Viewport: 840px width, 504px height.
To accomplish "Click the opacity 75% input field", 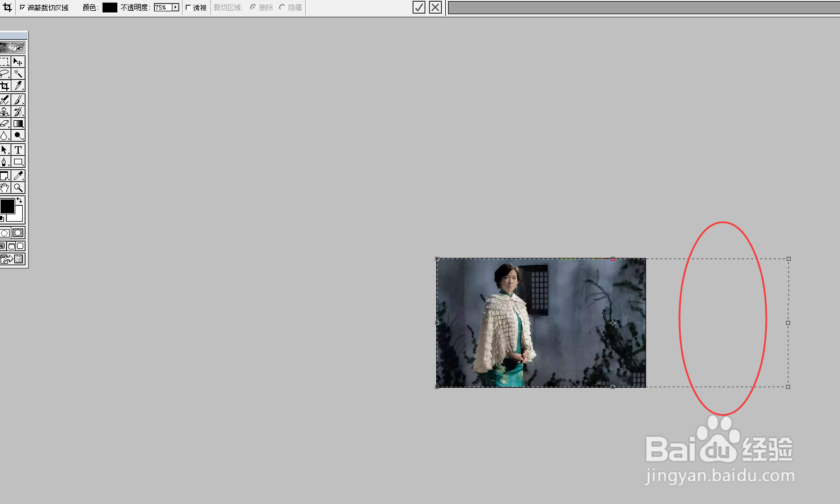I will click(x=163, y=7).
